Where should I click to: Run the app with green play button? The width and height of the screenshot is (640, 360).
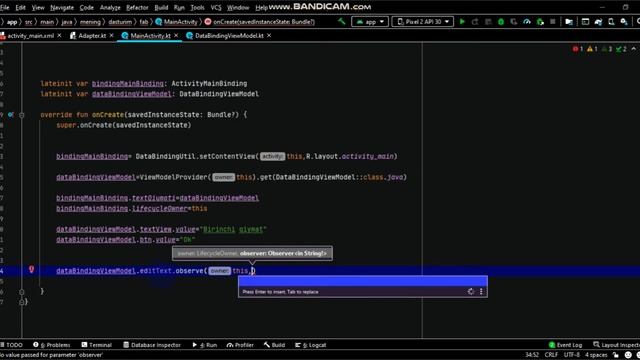click(x=462, y=22)
